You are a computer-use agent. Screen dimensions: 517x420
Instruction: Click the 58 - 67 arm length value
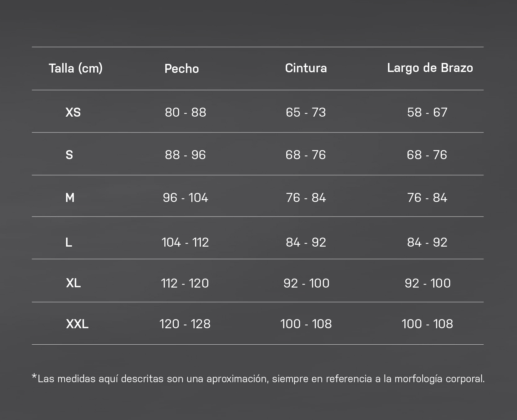(427, 112)
